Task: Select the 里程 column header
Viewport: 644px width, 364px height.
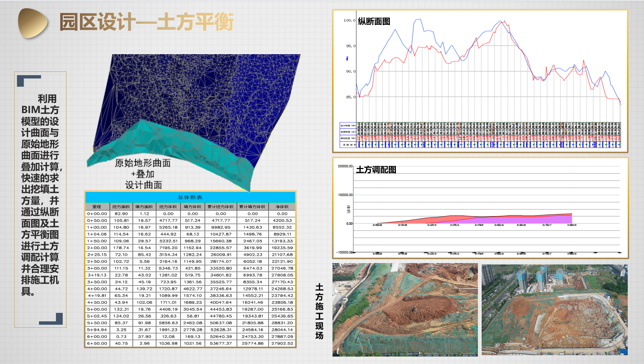Action: point(97,207)
